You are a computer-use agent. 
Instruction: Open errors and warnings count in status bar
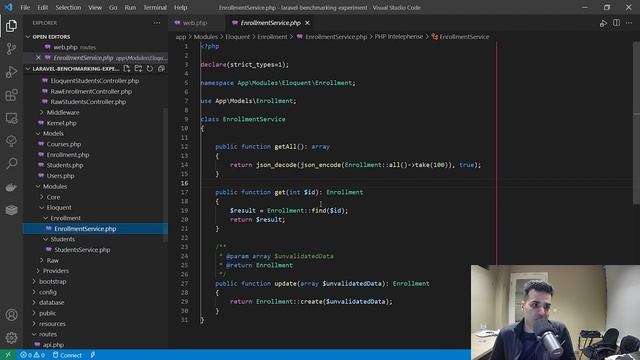(x=33, y=355)
